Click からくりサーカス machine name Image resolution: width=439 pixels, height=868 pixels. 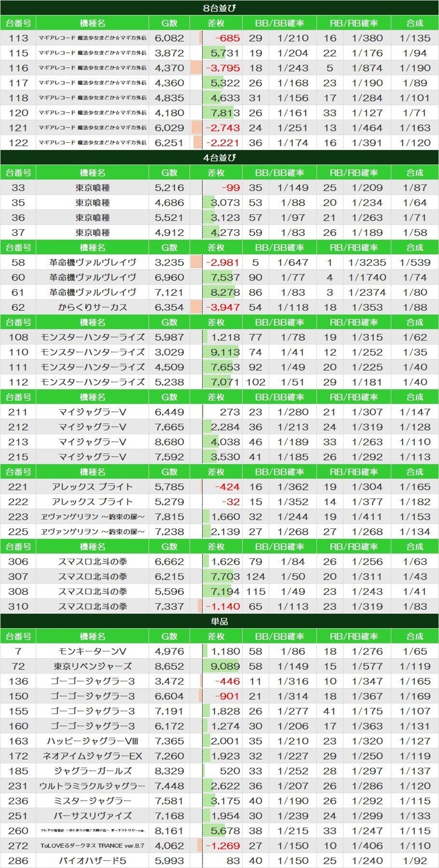tap(93, 307)
